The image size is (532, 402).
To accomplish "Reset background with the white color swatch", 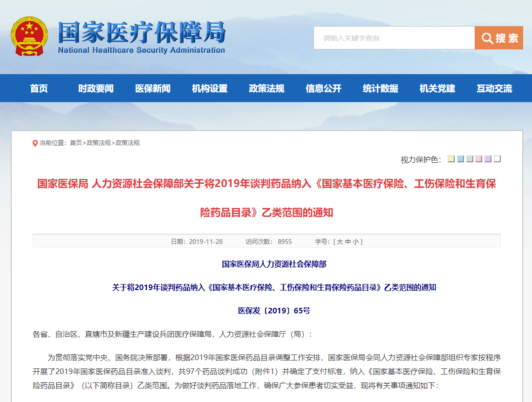I will tap(498, 159).
